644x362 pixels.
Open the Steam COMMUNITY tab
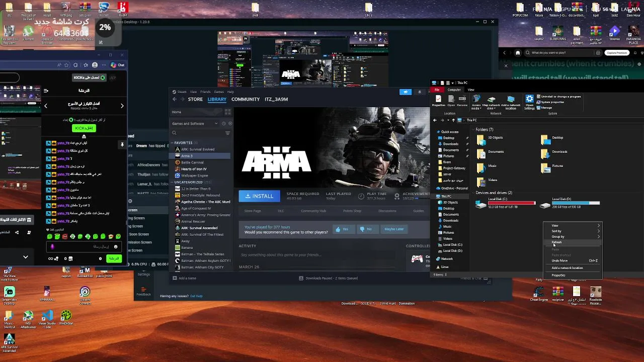click(246, 99)
